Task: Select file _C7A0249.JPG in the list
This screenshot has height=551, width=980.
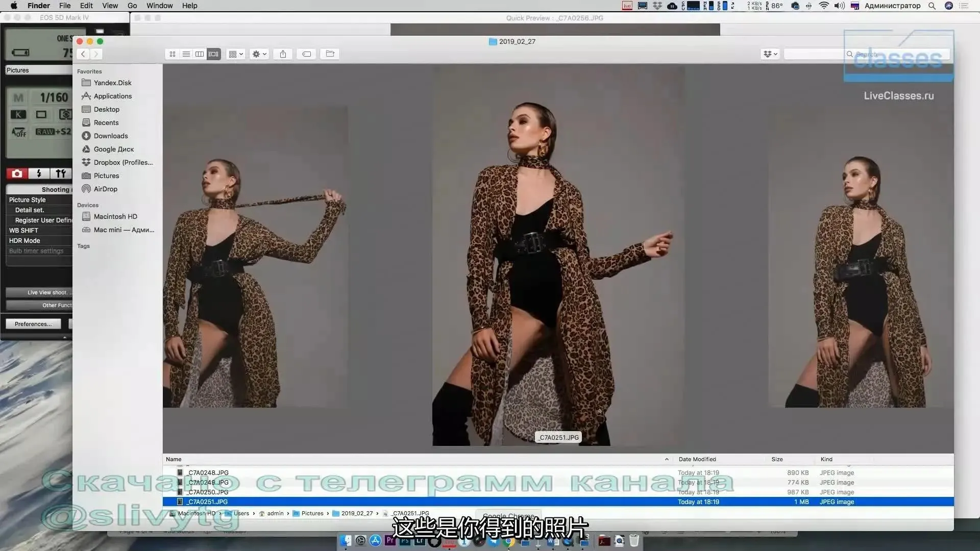Action: [558, 483]
